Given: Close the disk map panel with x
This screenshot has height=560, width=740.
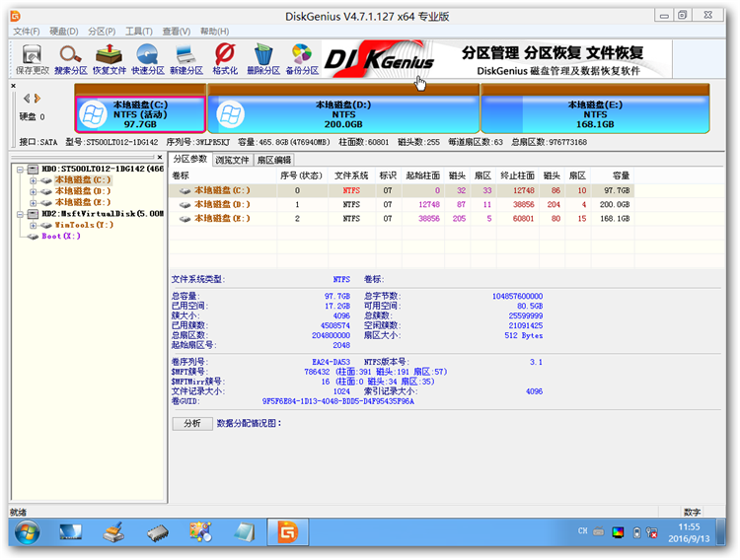Looking at the screenshot, I should click(13, 86).
